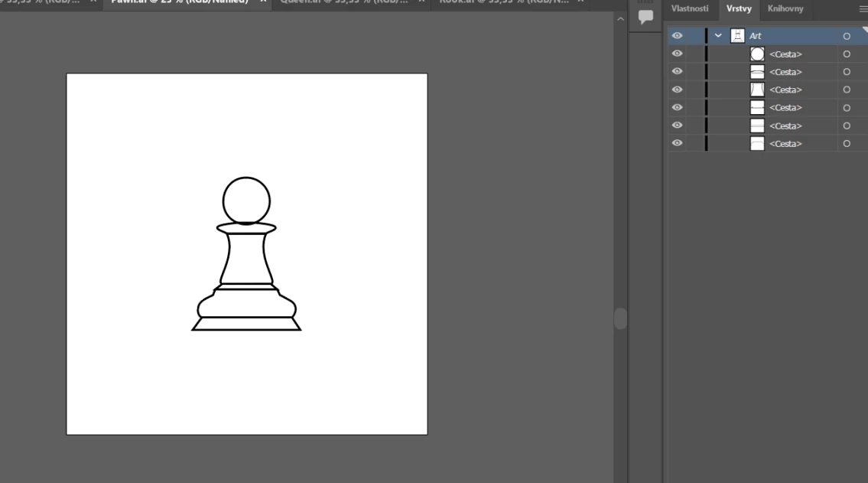Target the first <Cesta> path via its circle
The height and width of the screenshot is (483, 868).
(847, 54)
